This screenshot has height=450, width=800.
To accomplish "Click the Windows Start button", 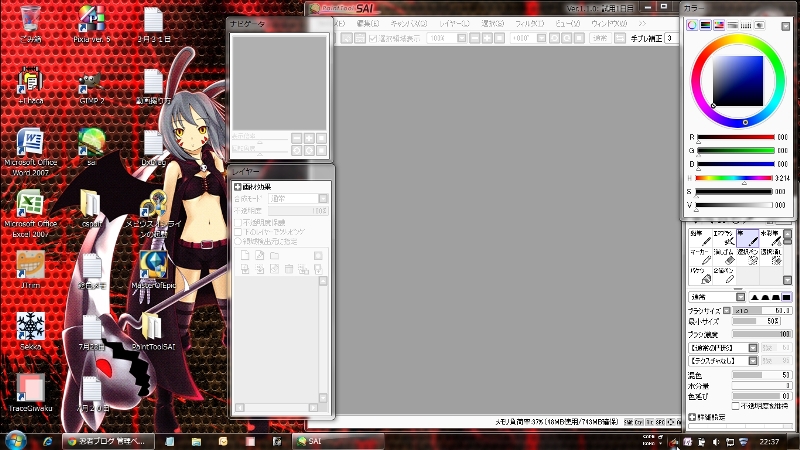I will [15, 441].
